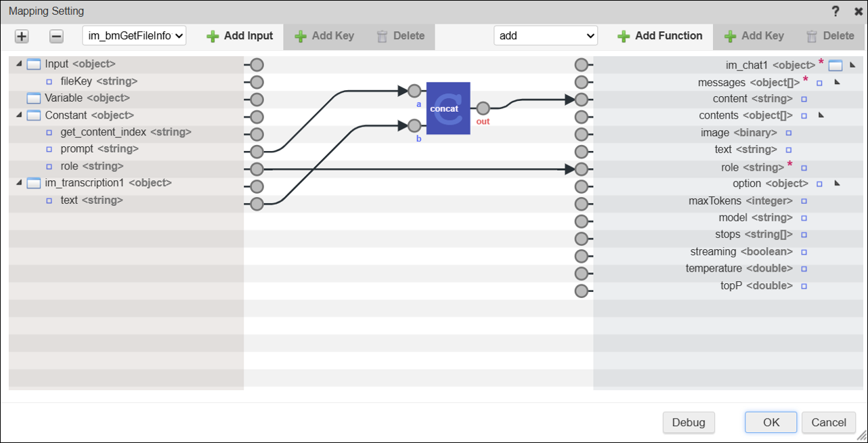The width and height of the screenshot is (868, 443).
Task: Click the Input object folder icon
Action: (34, 64)
